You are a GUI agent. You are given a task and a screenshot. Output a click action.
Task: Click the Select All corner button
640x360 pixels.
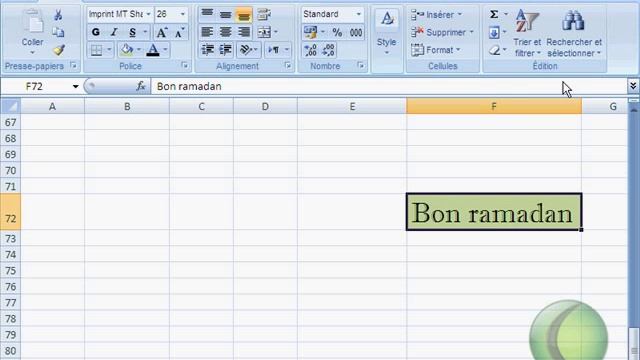pos(11,107)
